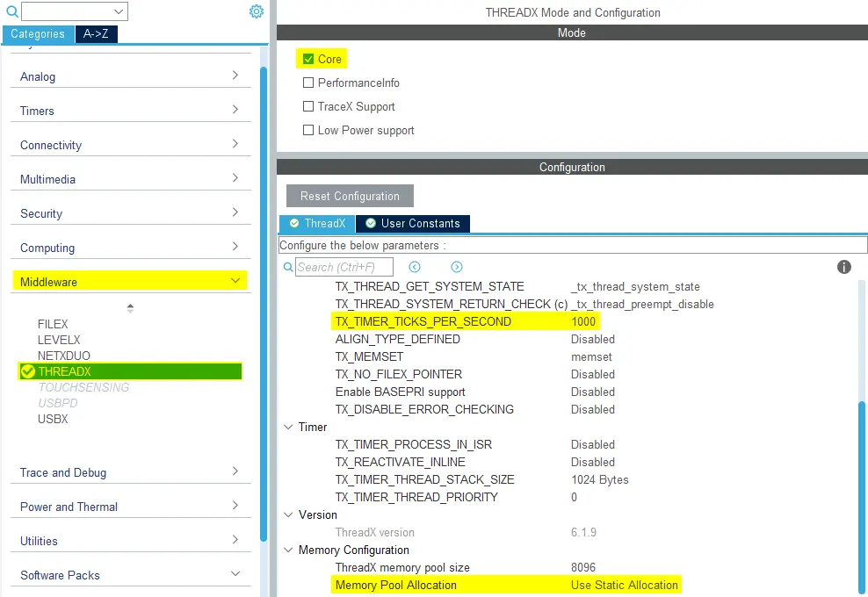Open the settings gear icon
Viewport: 868px width, 597px height.
(256, 11)
